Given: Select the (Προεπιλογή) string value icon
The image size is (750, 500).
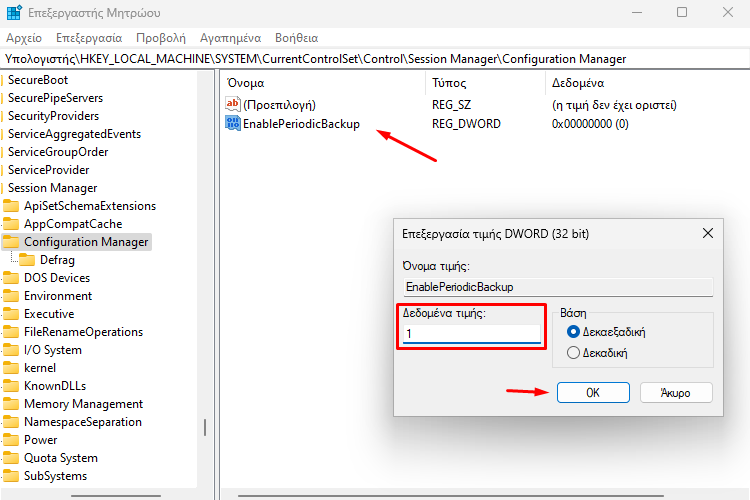Looking at the screenshot, I should (232, 104).
